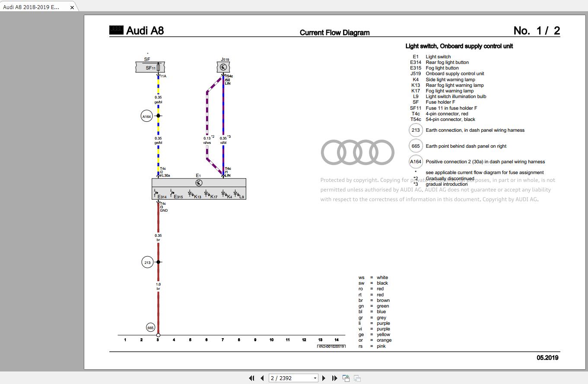Click legend entry 'Onboard supply control unit'
Screen dimensions: 588x384
(x=455, y=73)
